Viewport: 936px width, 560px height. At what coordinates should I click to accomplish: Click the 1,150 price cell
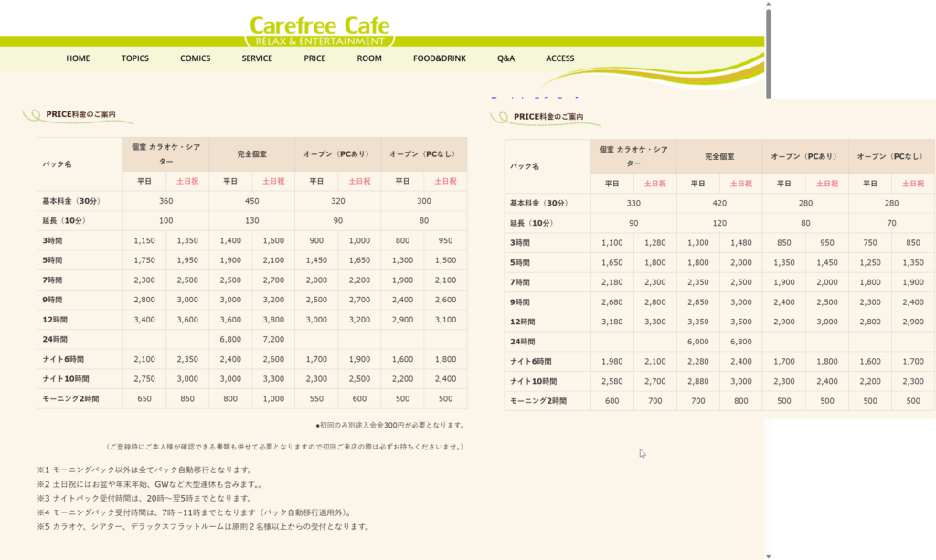144,240
